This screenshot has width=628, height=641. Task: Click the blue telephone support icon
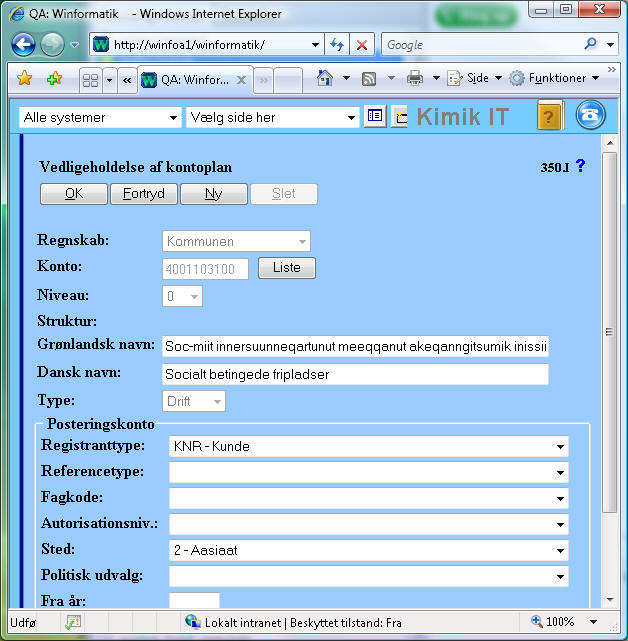coord(590,115)
